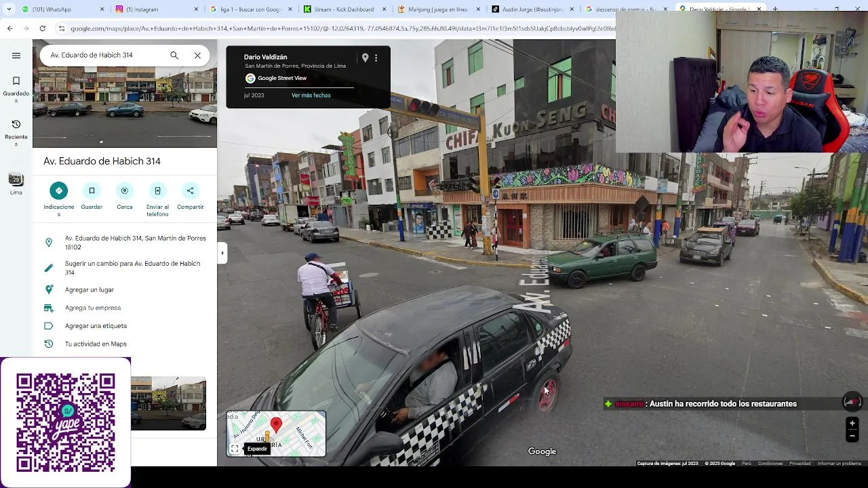Click the Yape QR code overlay
The image size is (868, 488).
click(x=66, y=422)
